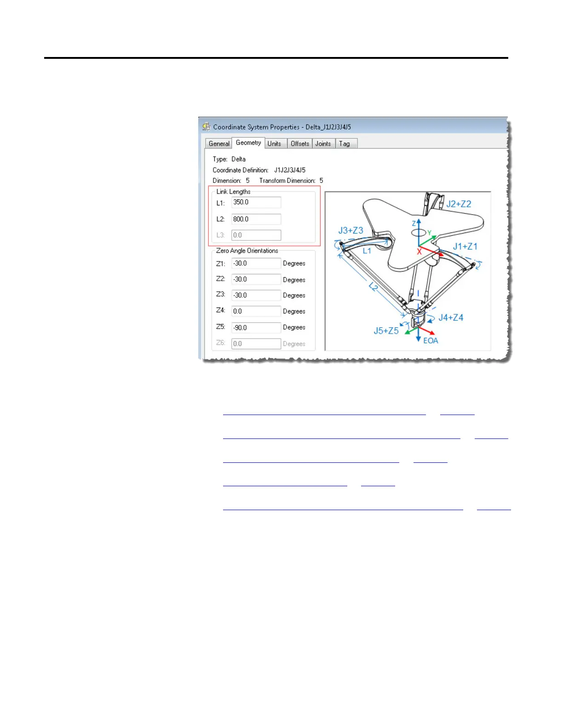Click the Z2 zero angle field

coord(256,279)
